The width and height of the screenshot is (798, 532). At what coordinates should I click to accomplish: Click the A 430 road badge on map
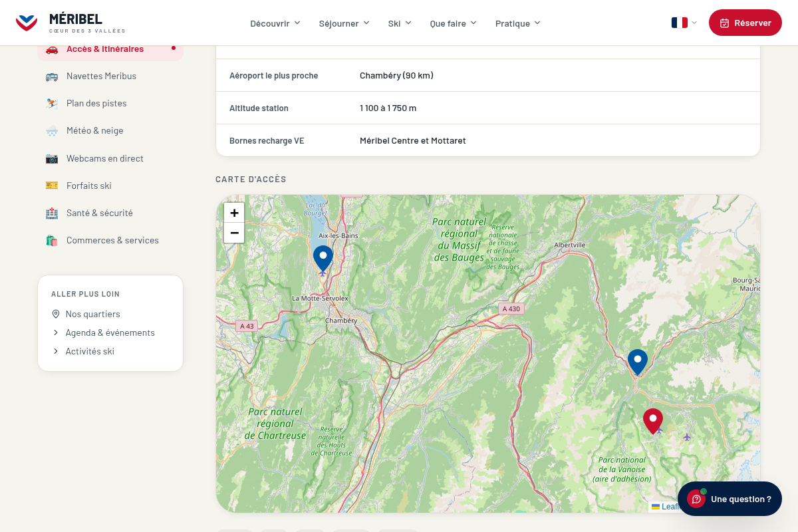point(511,309)
